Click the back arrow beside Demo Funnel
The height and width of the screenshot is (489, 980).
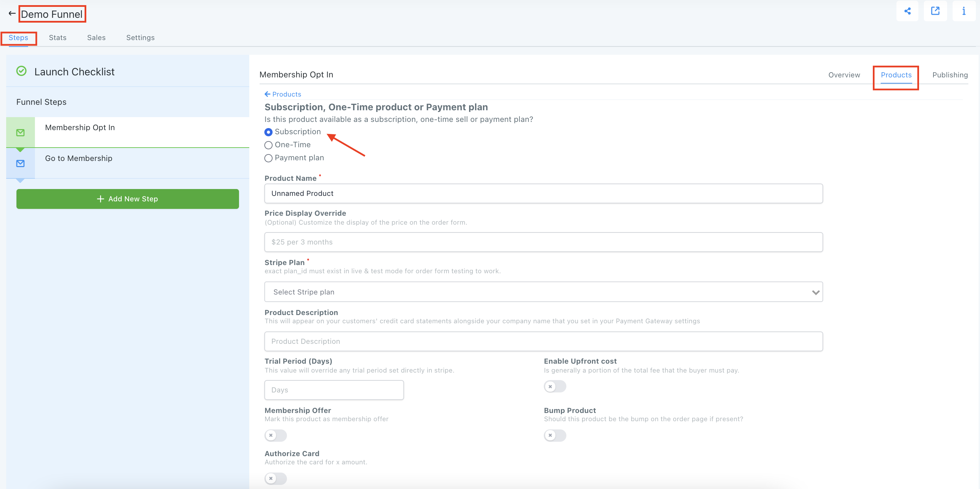coord(12,14)
